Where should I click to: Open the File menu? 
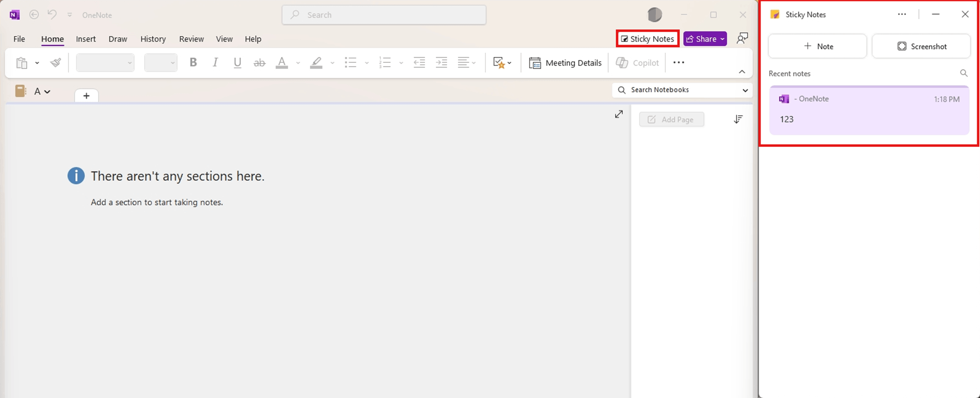tap(19, 39)
